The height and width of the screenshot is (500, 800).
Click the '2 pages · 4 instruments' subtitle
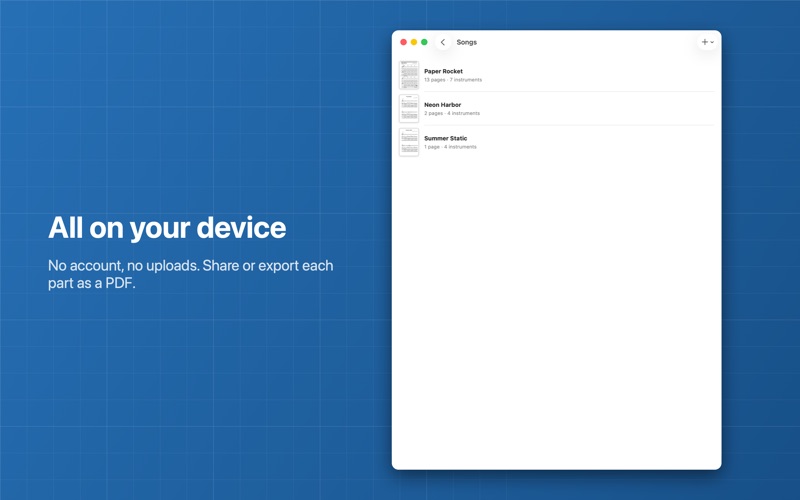click(452, 113)
